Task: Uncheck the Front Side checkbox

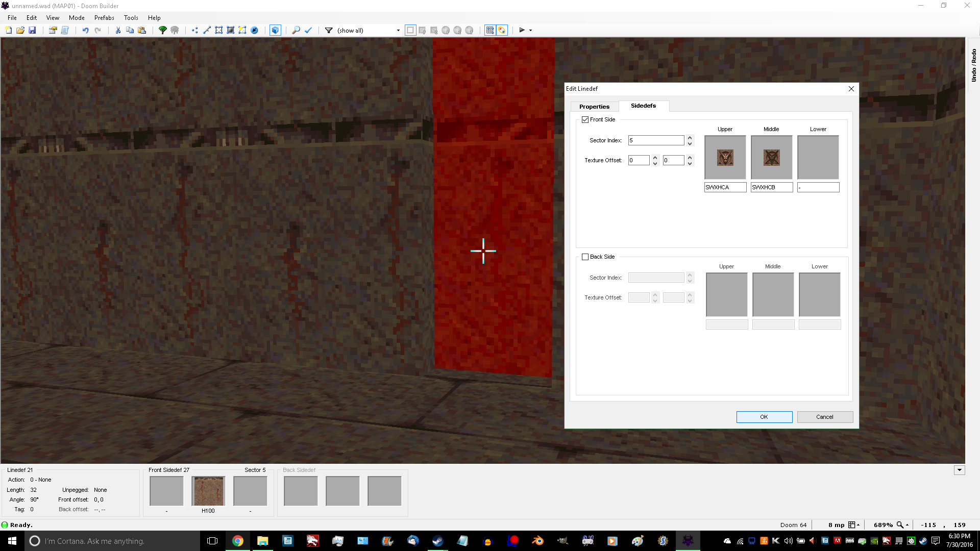Action: click(585, 119)
